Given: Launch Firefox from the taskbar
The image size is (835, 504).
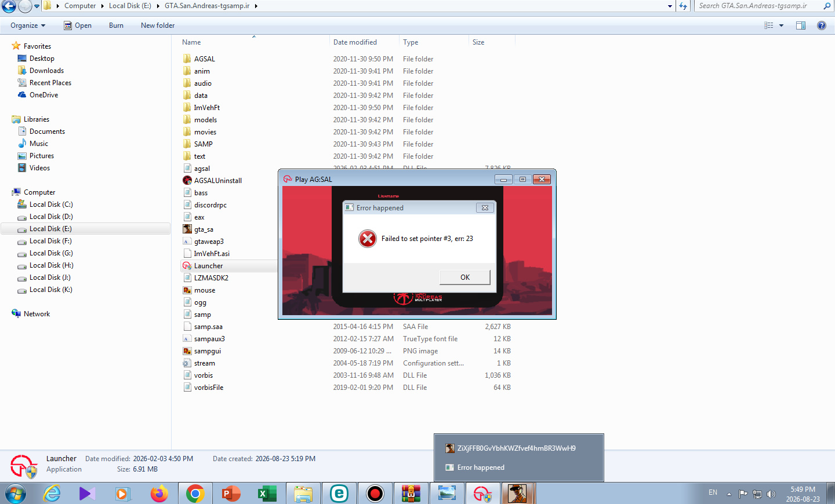Looking at the screenshot, I should [159, 494].
